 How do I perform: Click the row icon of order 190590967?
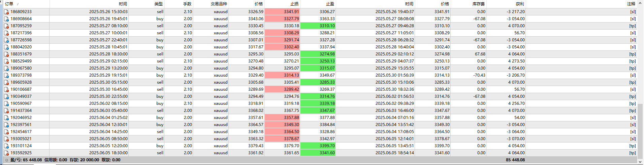click(x=6, y=104)
